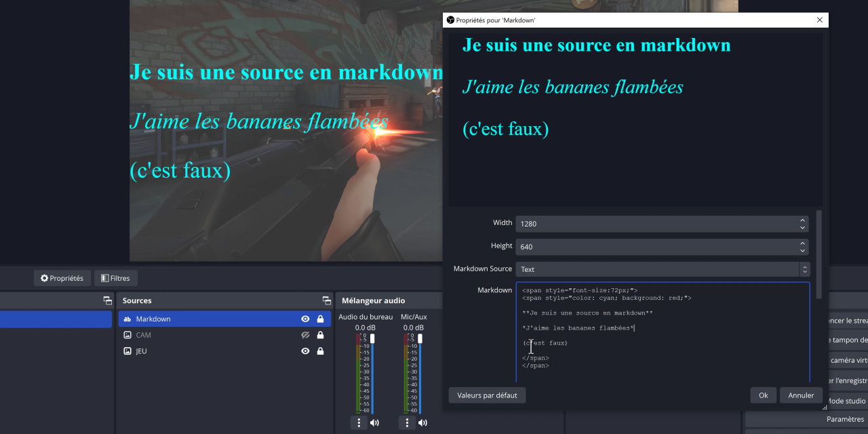The height and width of the screenshot is (434, 868).
Task: Mute Mic/Aux via its speaker icon
Action: pos(422,422)
